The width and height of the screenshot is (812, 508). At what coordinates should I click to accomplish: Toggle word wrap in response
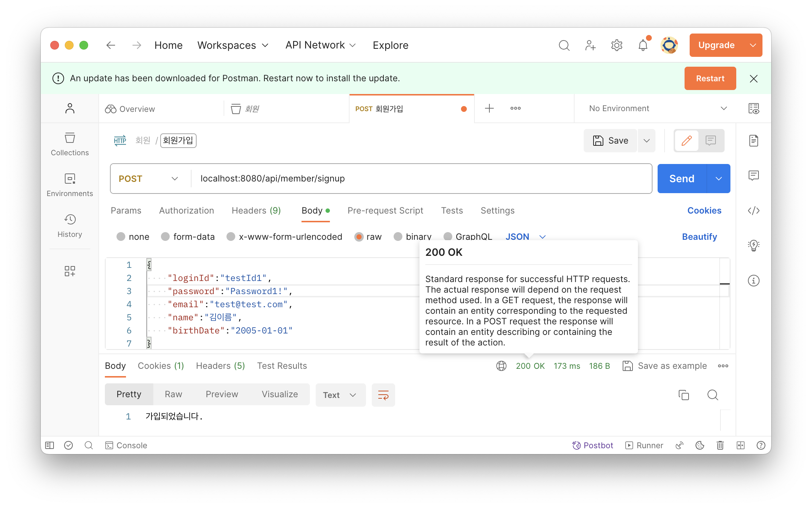click(383, 395)
